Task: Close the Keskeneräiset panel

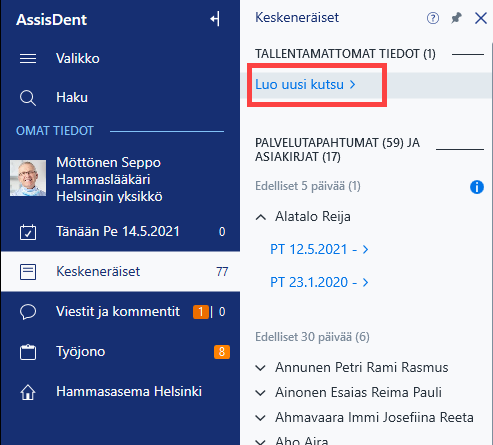Action: 481,18
